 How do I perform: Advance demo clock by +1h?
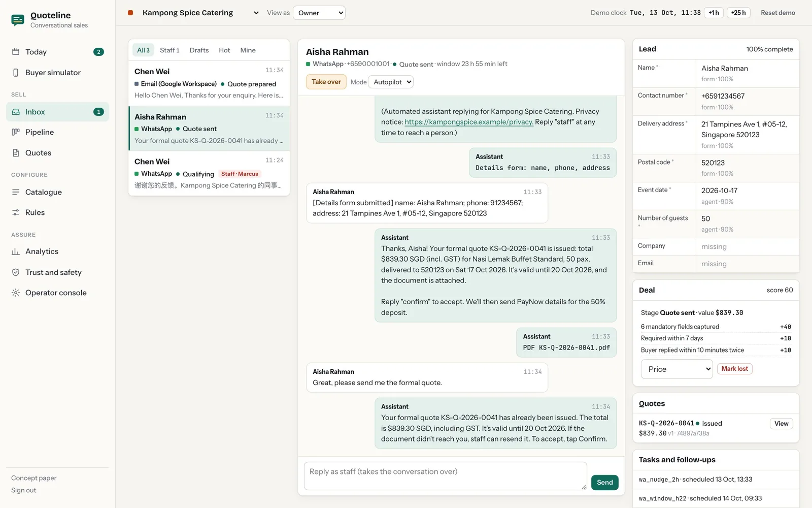(x=714, y=13)
